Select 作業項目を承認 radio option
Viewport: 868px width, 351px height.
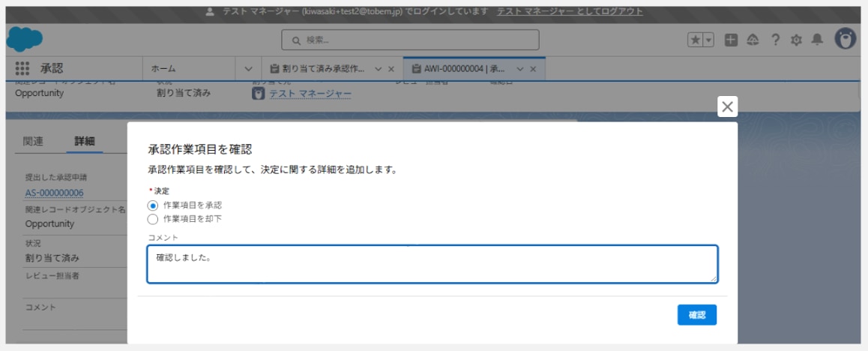coord(153,205)
